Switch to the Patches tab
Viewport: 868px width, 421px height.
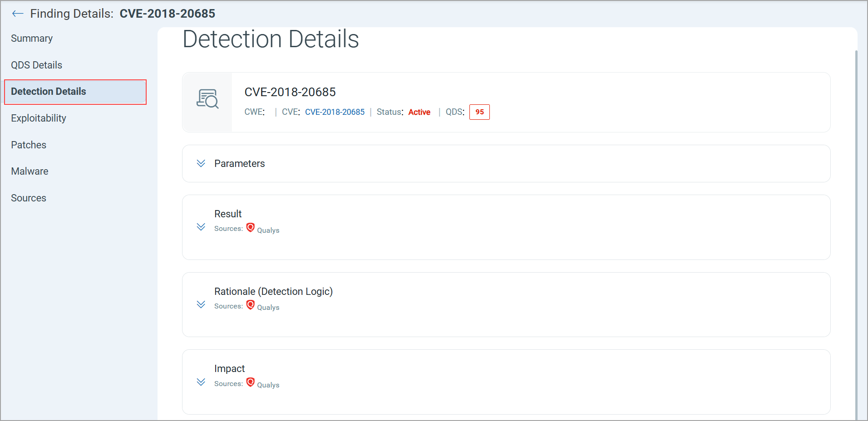(29, 145)
